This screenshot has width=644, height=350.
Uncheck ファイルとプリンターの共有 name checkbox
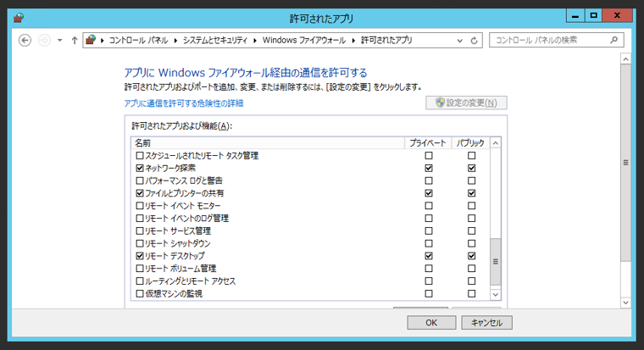[x=140, y=193]
